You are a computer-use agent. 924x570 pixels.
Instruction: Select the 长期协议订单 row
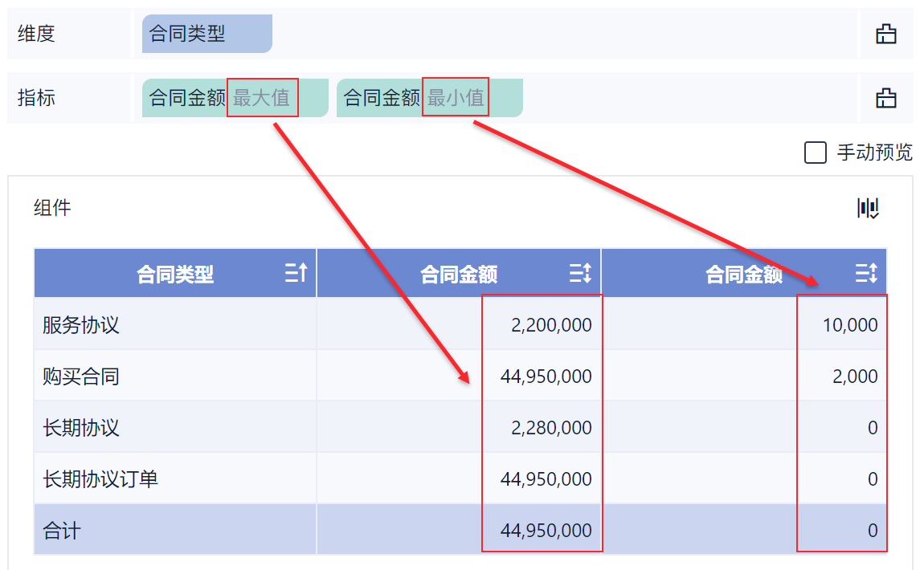pyautogui.click(x=100, y=479)
